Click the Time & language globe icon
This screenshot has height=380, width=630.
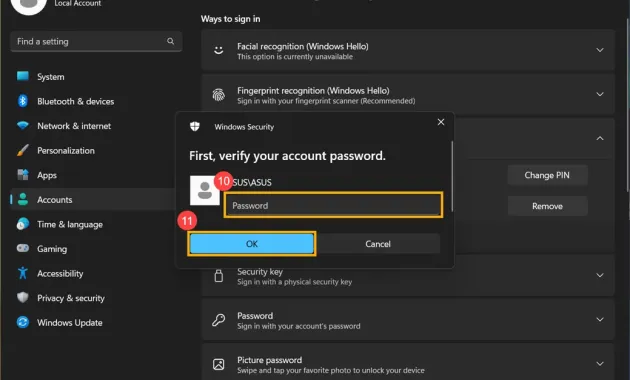point(23,224)
